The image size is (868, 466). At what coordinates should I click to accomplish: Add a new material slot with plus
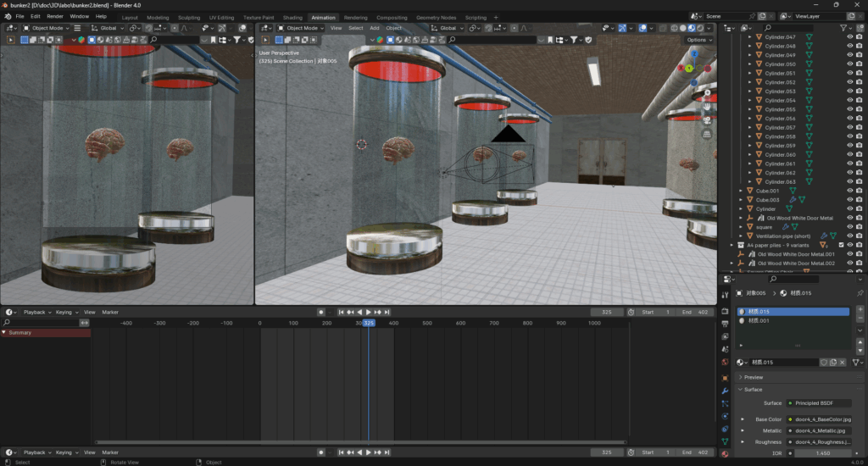[860, 310]
